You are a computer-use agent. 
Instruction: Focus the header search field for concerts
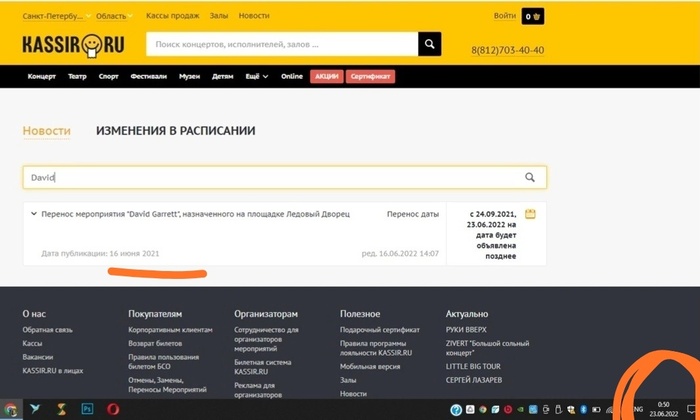[282, 44]
